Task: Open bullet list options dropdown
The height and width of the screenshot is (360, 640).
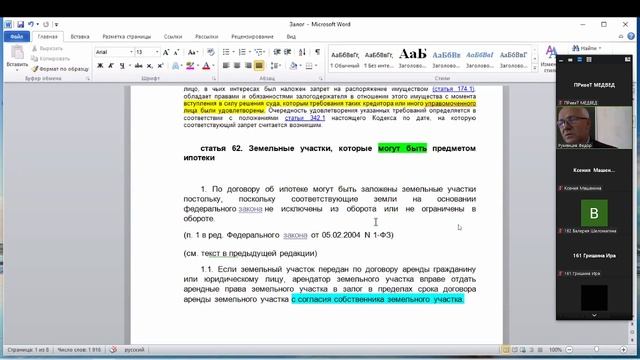Action: [x=233, y=52]
